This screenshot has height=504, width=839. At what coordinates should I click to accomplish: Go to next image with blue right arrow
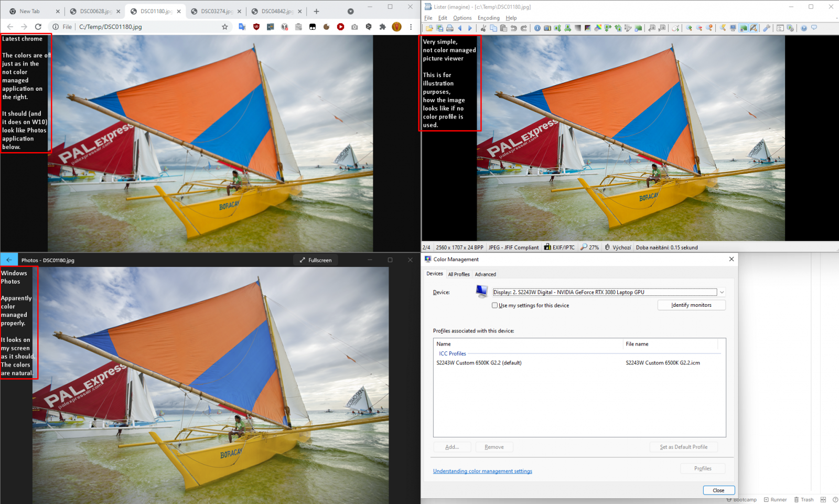(x=470, y=28)
